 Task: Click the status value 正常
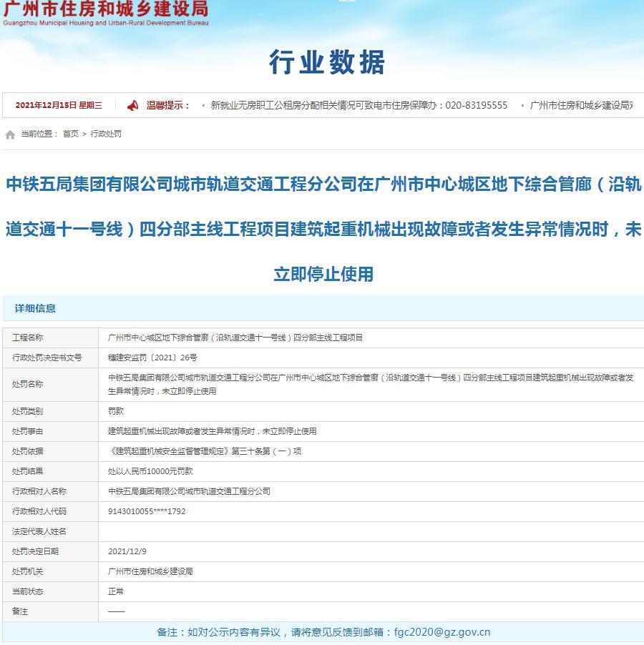click(116, 591)
